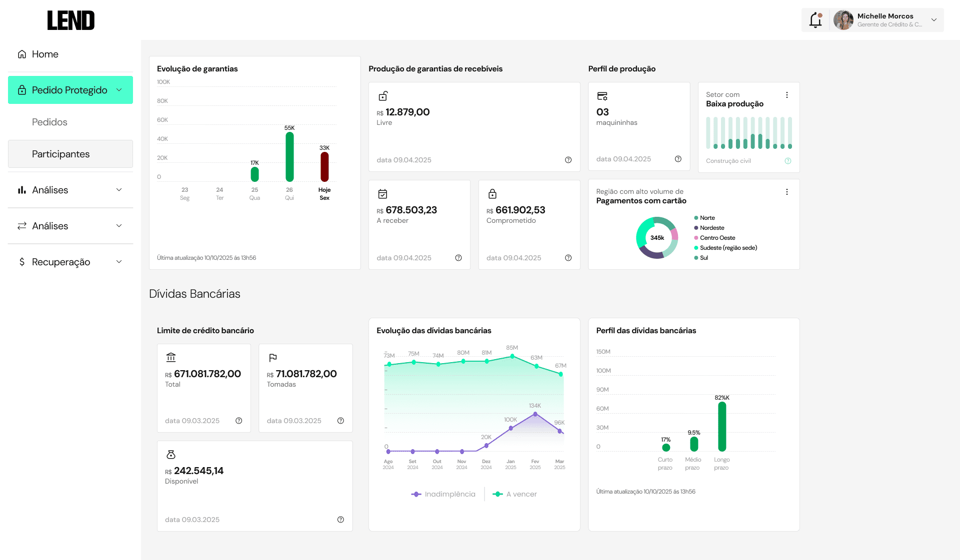The image size is (960, 560).
Task: Open help icon on Total card
Action: [x=238, y=421]
